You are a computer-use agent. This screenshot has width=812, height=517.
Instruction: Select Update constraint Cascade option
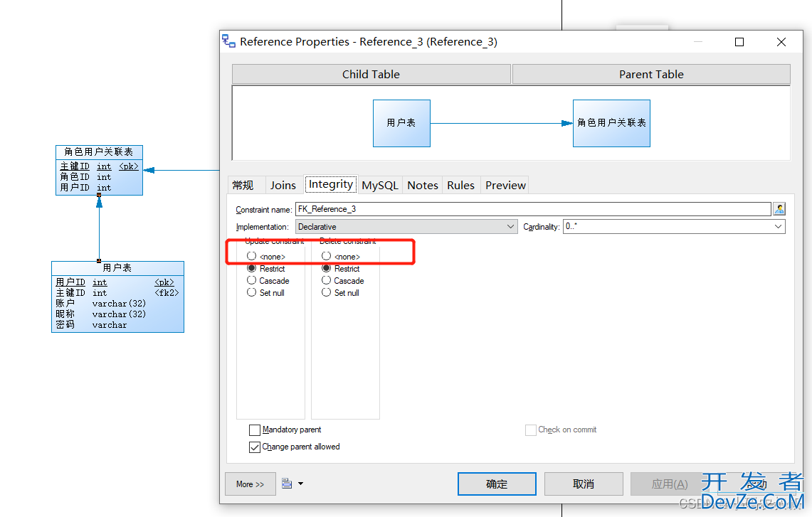point(252,280)
